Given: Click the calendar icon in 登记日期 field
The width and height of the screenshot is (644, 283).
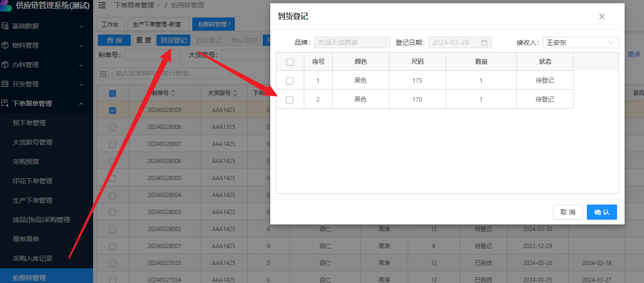Looking at the screenshot, I should pos(484,43).
